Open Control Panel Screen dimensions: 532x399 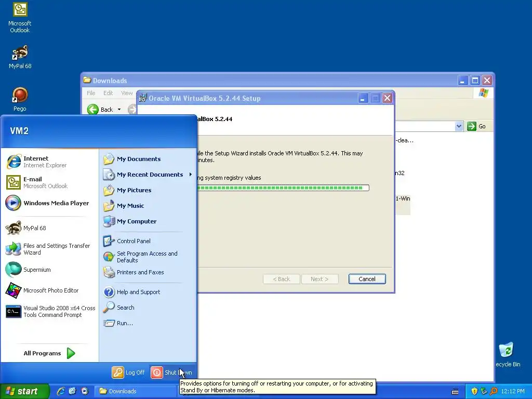[x=148, y=241]
